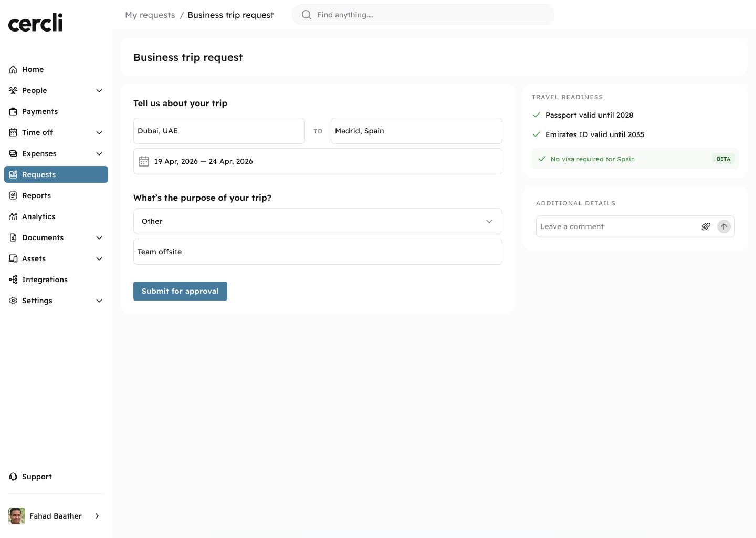This screenshot has height=538, width=756.
Task: Expand the Time off chevron
Action: click(99, 132)
